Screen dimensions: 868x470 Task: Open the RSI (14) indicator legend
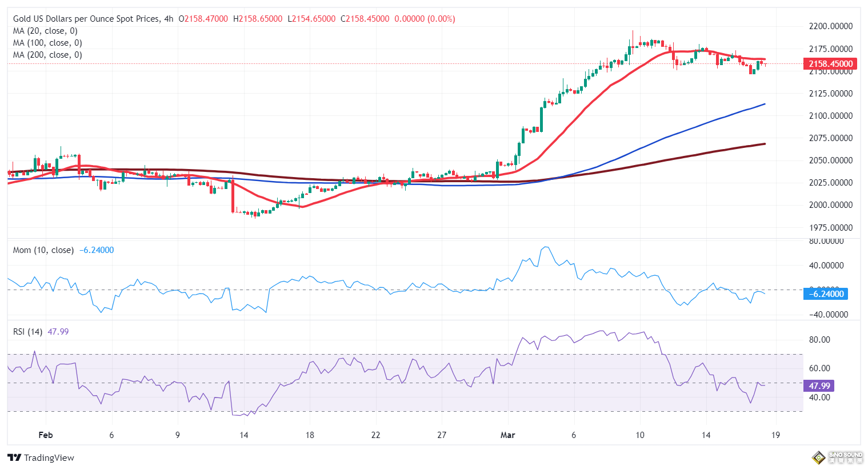pyautogui.click(x=27, y=332)
